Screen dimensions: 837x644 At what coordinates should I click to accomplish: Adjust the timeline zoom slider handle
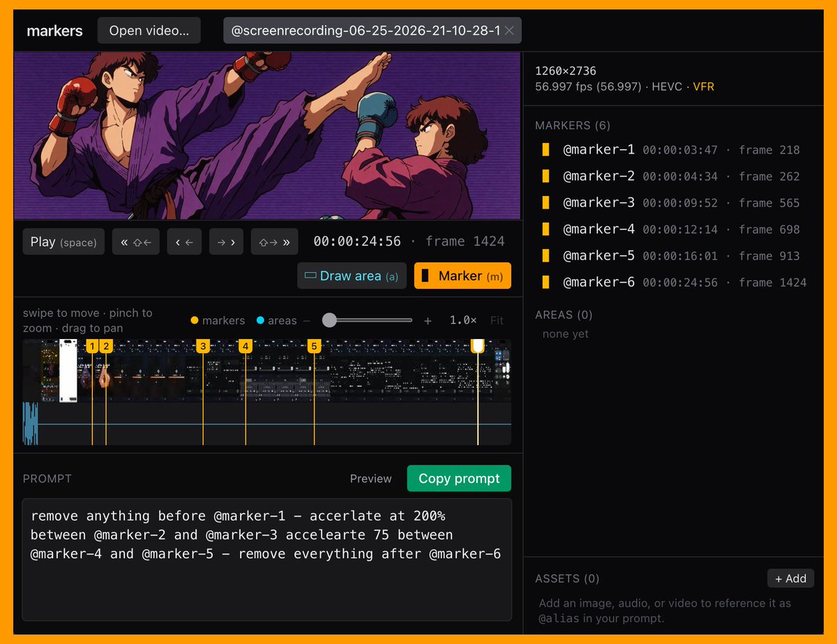point(329,320)
